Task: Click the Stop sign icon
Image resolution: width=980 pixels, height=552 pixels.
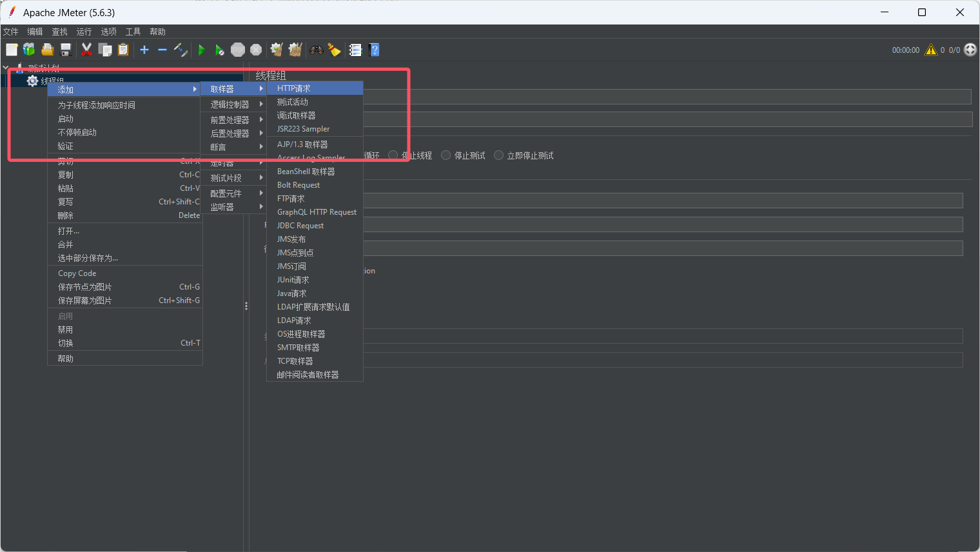Action: pos(238,50)
